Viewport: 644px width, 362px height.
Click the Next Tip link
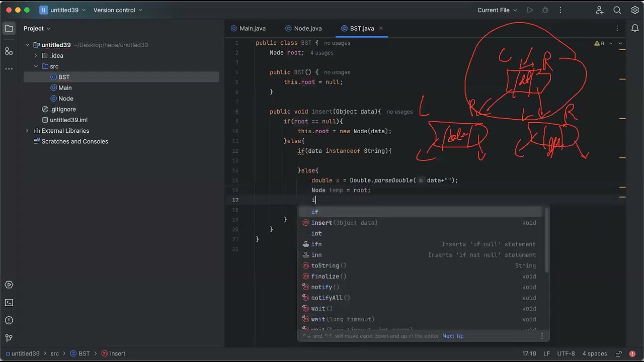[453, 336]
